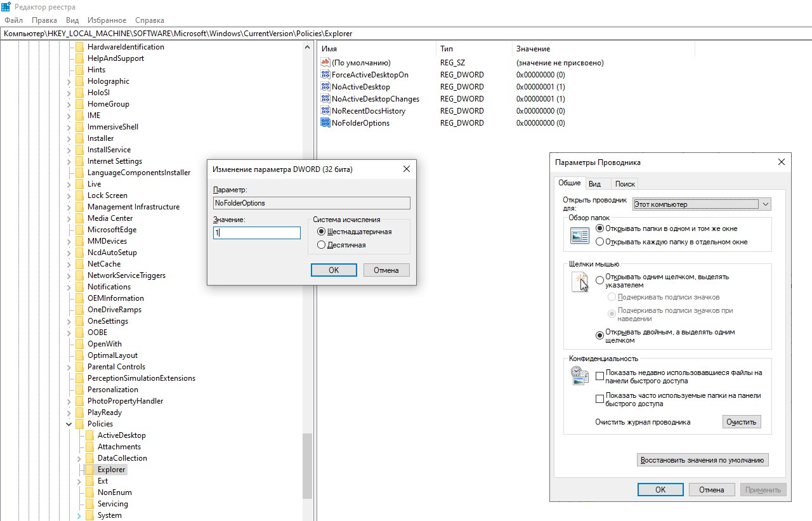Collapse the Policies tree node

(69, 424)
